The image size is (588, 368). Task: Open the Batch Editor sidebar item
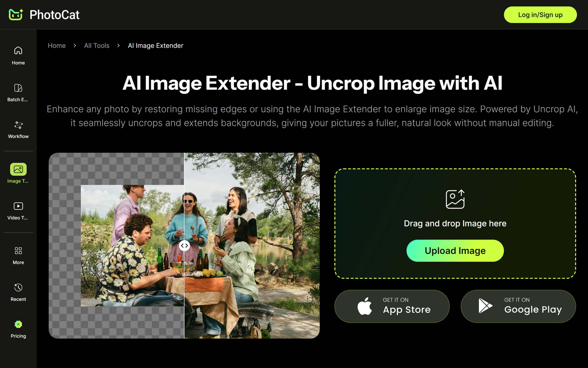[18, 92]
